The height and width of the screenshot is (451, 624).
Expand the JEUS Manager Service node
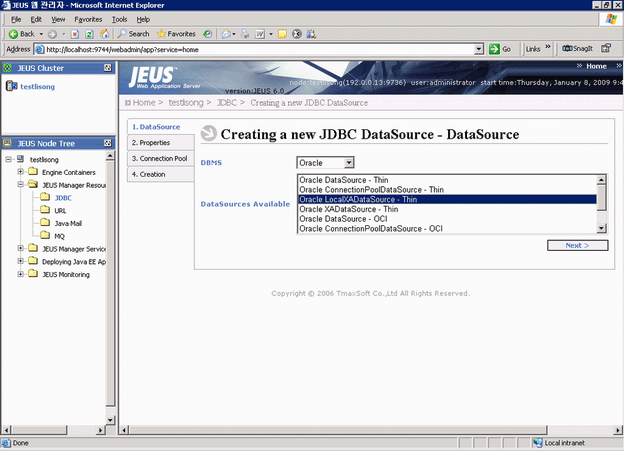[x=20, y=248]
